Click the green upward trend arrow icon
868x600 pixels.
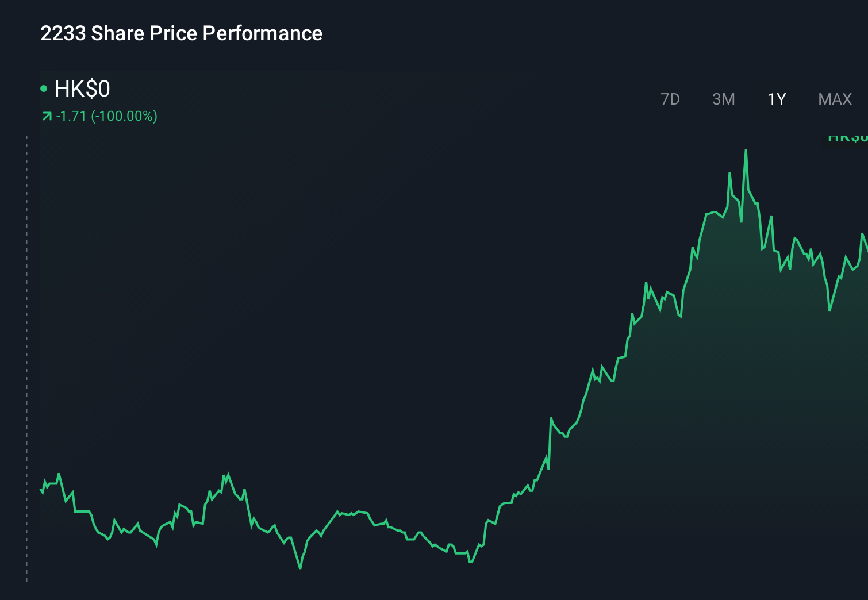pos(47,116)
